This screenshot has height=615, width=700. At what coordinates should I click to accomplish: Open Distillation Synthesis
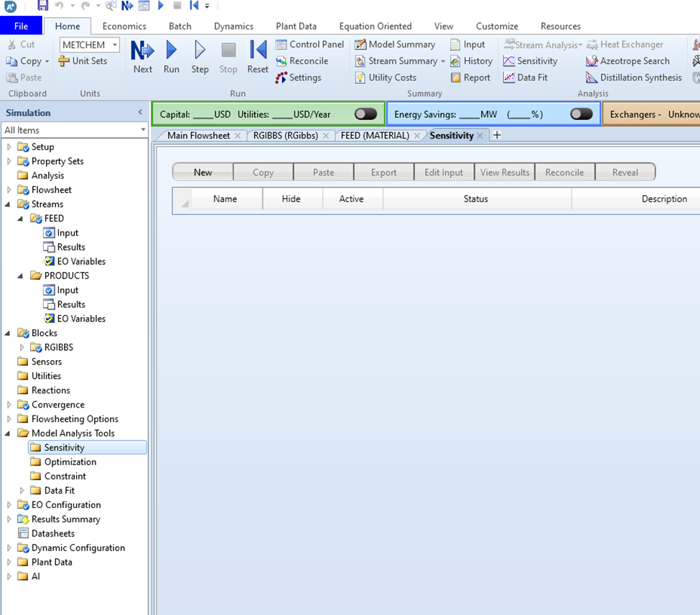click(x=634, y=78)
